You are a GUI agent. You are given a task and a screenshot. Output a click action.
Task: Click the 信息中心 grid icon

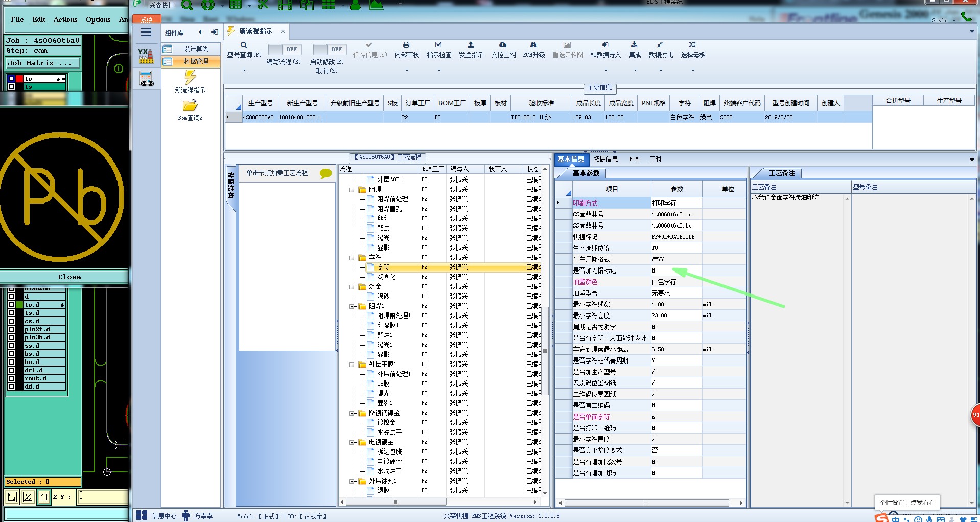(142, 515)
